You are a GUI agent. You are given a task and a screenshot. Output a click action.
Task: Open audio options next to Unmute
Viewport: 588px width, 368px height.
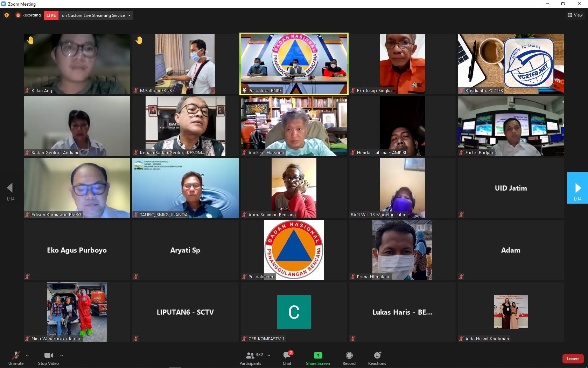point(27,355)
